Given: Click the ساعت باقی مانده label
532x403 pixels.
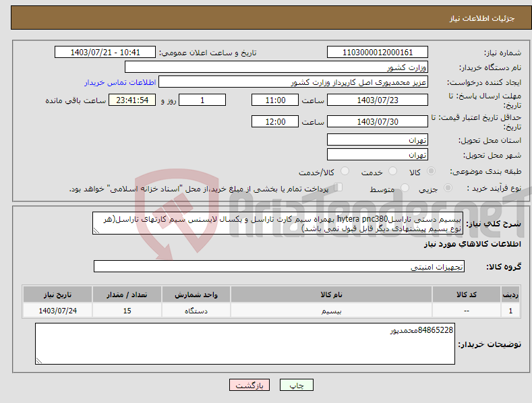Looking at the screenshot, I should (x=76, y=100).
